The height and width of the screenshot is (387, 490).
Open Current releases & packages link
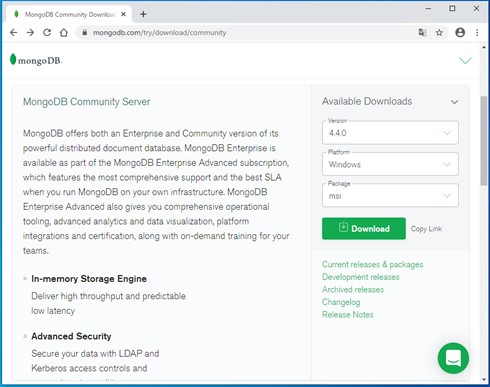pos(372,264)
